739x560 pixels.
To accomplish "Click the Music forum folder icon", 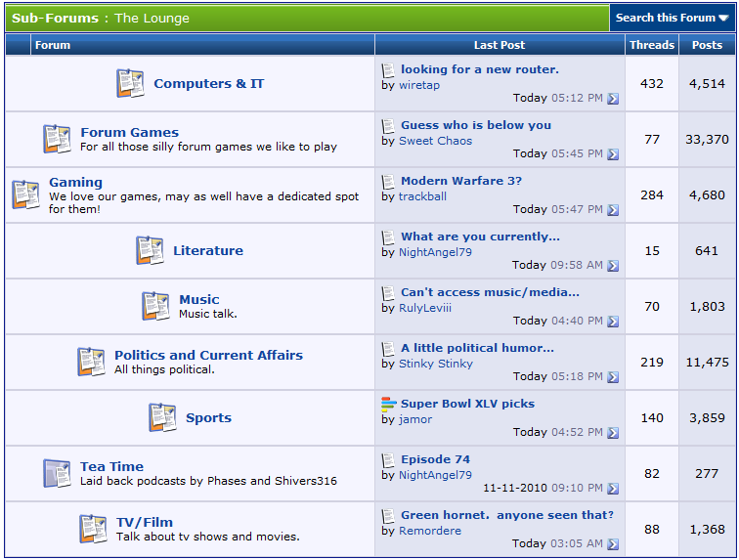I will [155, 306].
